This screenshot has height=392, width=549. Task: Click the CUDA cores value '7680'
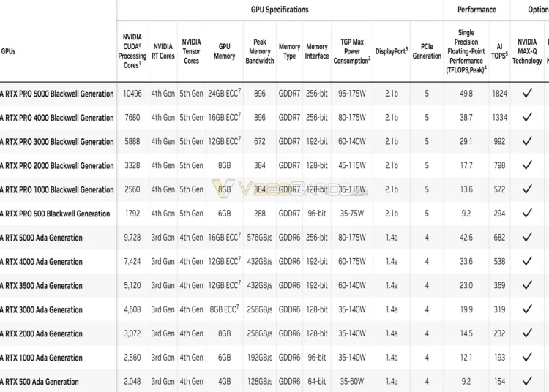132,118
